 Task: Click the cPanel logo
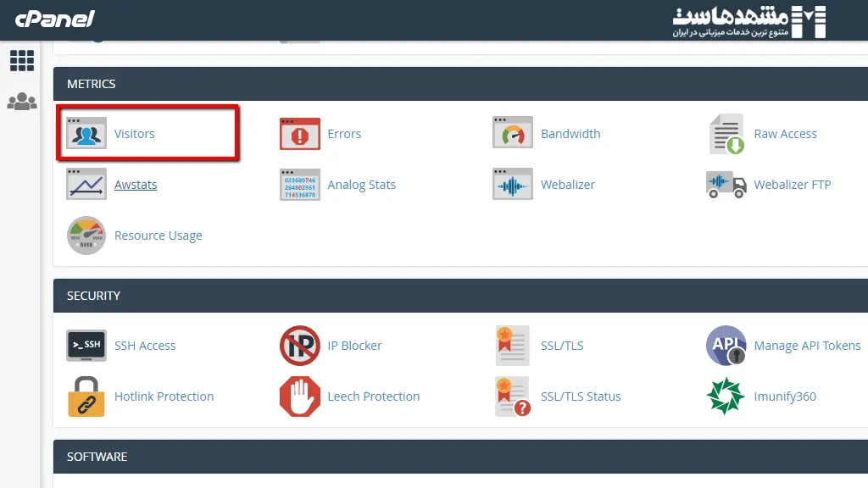54,19
